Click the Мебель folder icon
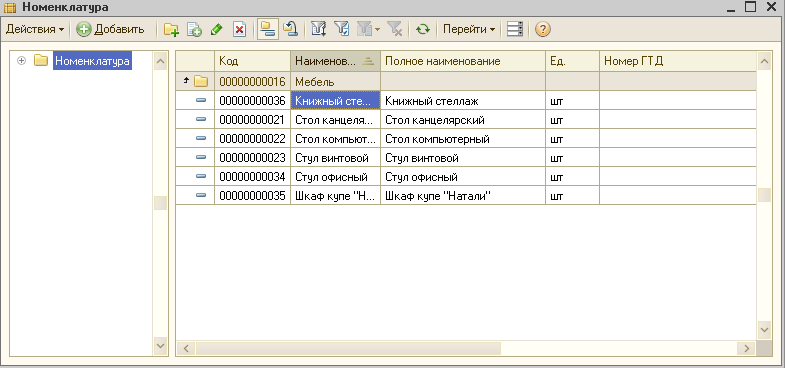785x368 pixels. coord(201,81)
